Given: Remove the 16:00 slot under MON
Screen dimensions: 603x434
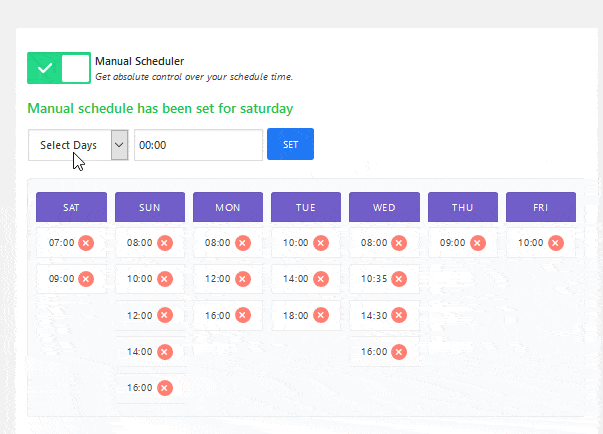Looking at the screenshot, I should click(x=243, y=315).
